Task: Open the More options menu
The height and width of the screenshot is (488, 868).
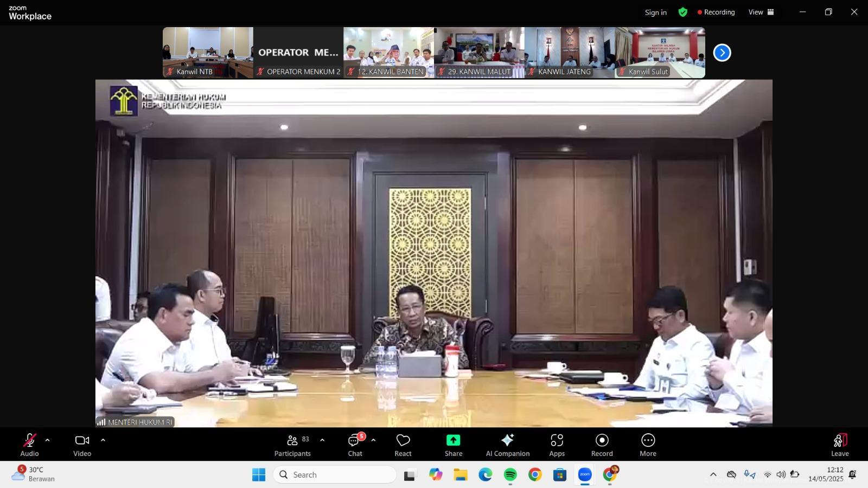Action: coord(648,445)
